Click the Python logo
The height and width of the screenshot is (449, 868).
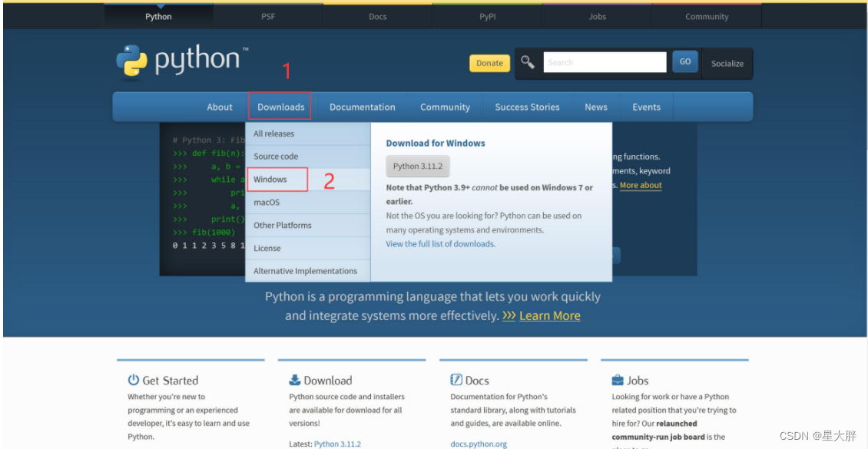click(182, 61)
